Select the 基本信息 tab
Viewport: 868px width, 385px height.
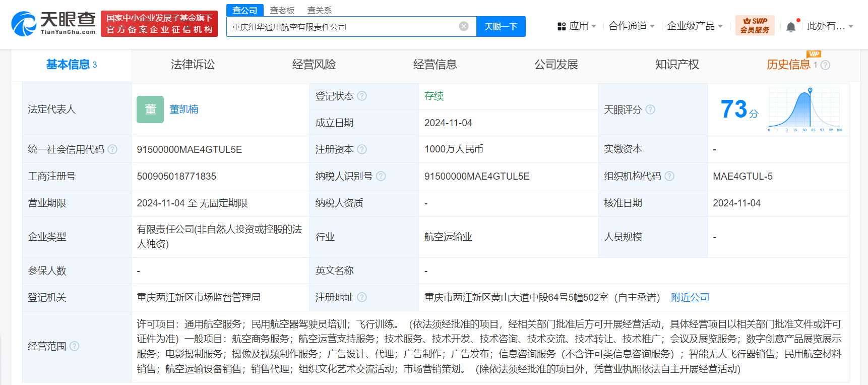pos(71,65)
